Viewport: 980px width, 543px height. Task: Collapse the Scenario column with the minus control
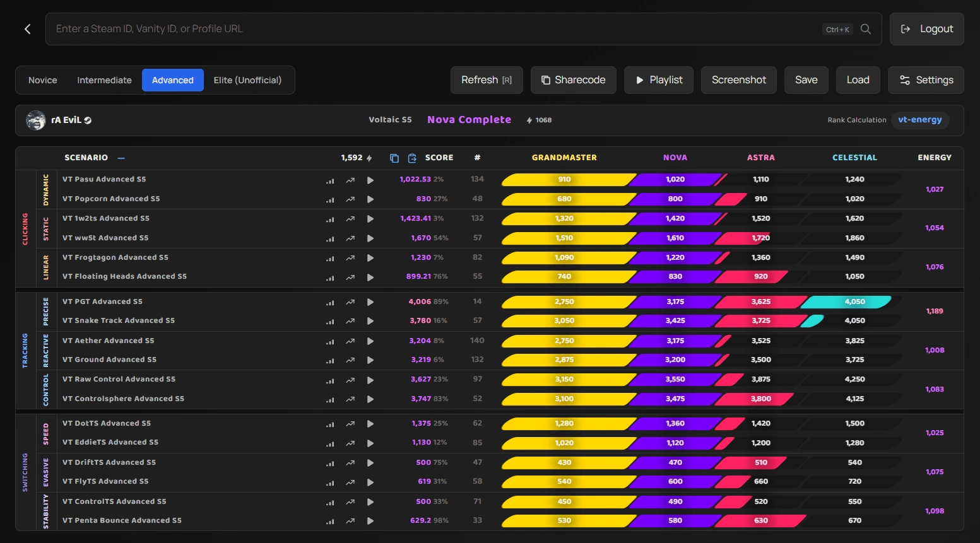click(121, 158)
